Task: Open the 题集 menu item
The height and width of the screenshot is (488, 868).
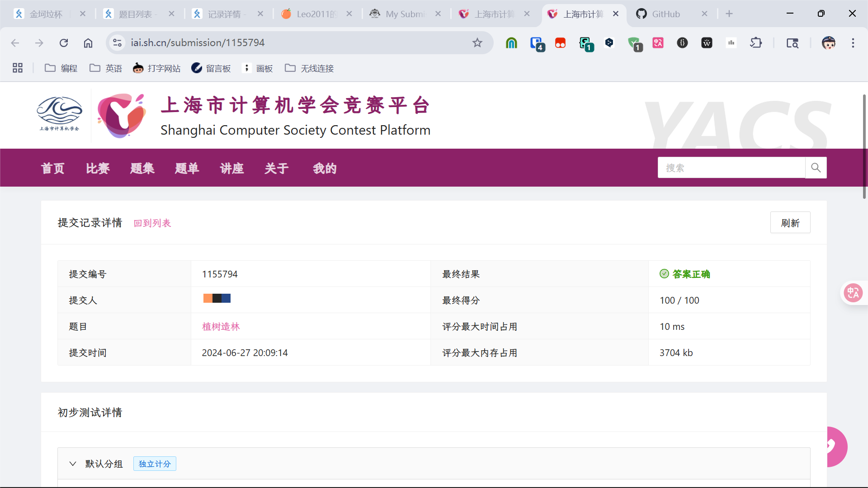Action: 142,169
